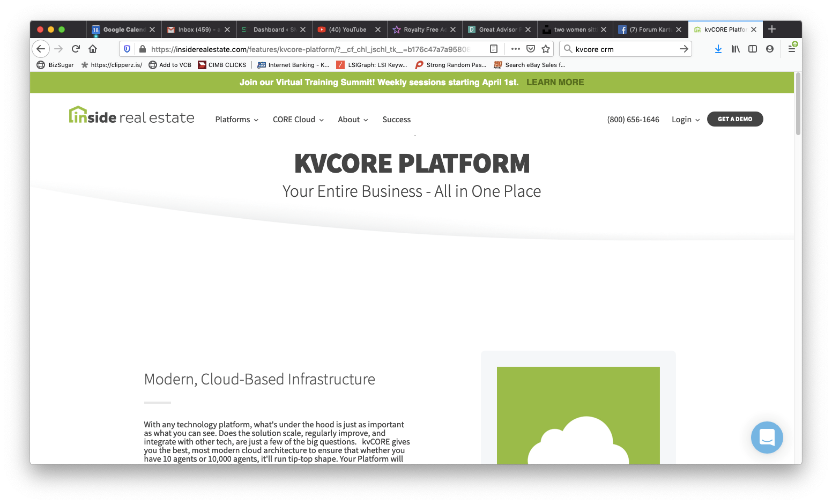Viewport: 832px width, 504px height.
Task: Open the Firefox hamburger menu
Action: click(792, 49)
